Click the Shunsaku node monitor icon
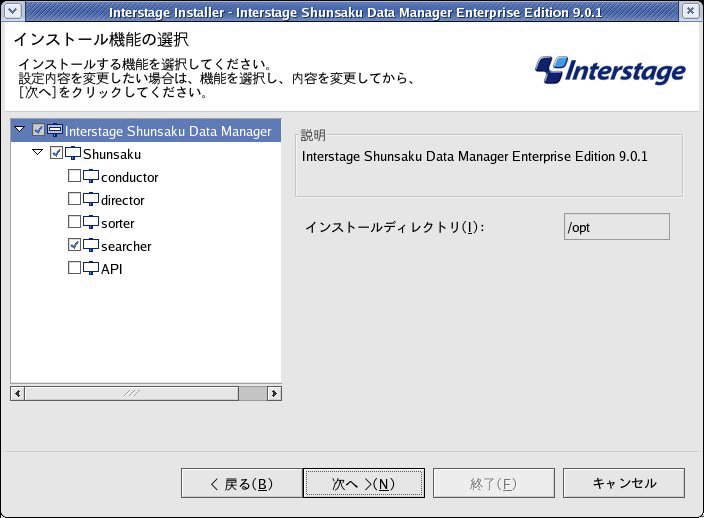Viewport: 704px width, 518px height. click(x=73, y=153)
